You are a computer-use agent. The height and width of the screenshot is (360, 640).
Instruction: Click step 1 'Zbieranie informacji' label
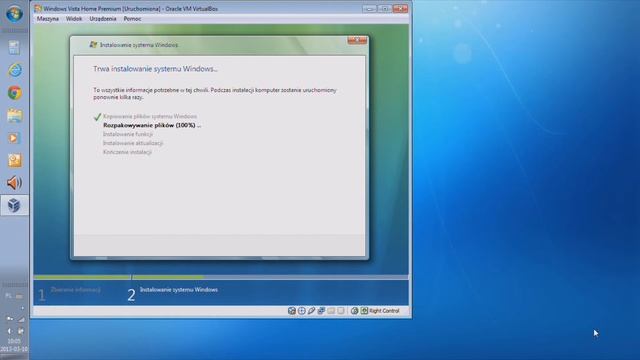pyautogui.click(x=76, y=290)
